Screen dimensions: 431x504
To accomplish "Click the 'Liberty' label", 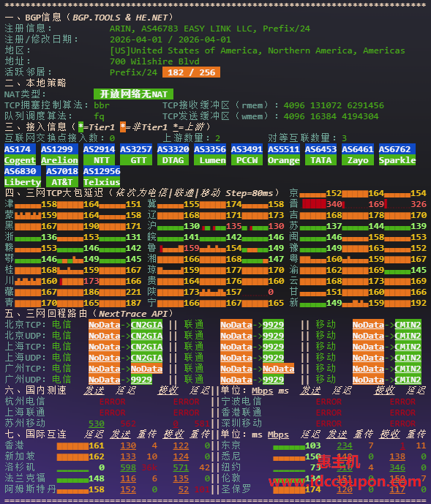I will pos(23,182).
